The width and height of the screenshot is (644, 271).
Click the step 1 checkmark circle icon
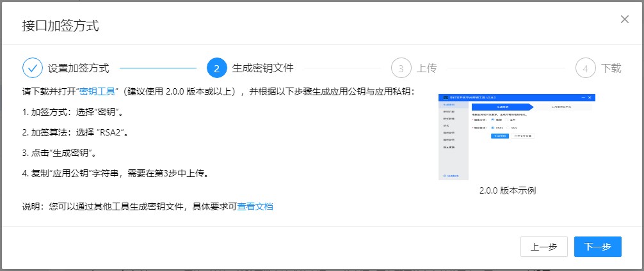tap(33, 68)
